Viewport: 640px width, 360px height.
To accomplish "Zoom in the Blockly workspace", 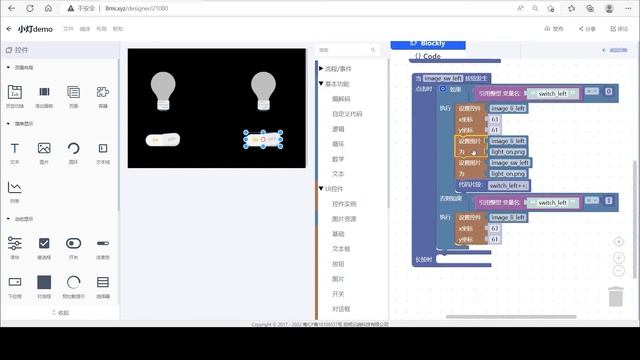I will [x=619, y=258].
